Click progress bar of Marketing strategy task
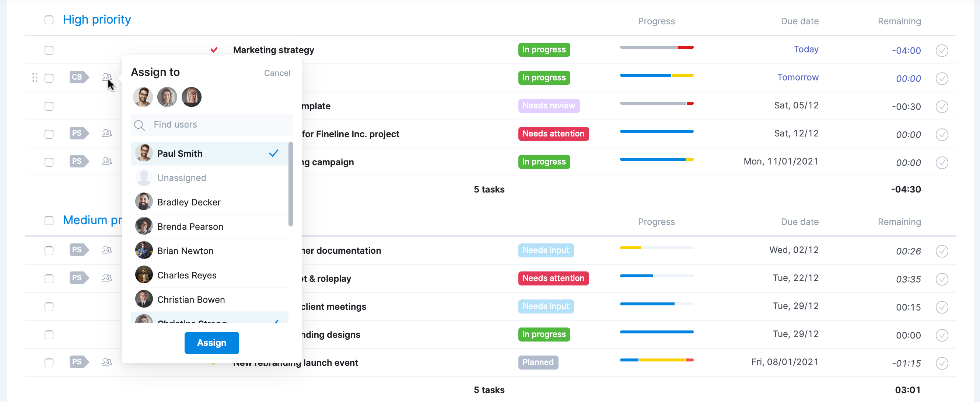The width and height of the screenshot is (980, 402). pyautogui.click(x=656, y=48)
